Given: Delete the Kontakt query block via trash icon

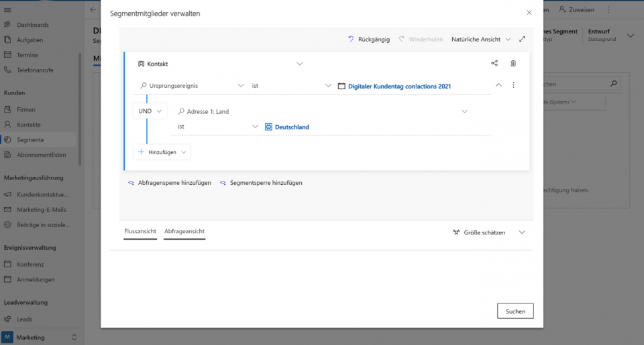Looking at the screenshot, I should [x=513, y=64].
